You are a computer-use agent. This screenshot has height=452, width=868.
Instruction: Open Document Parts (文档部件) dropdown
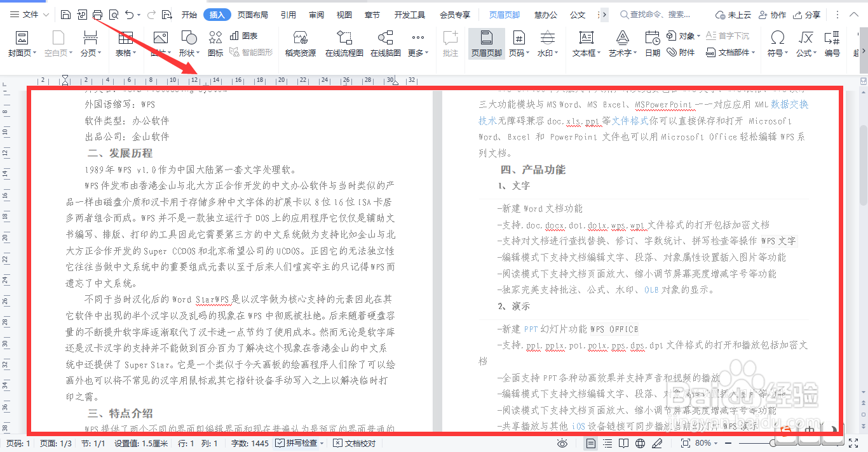tap(731, 53)
